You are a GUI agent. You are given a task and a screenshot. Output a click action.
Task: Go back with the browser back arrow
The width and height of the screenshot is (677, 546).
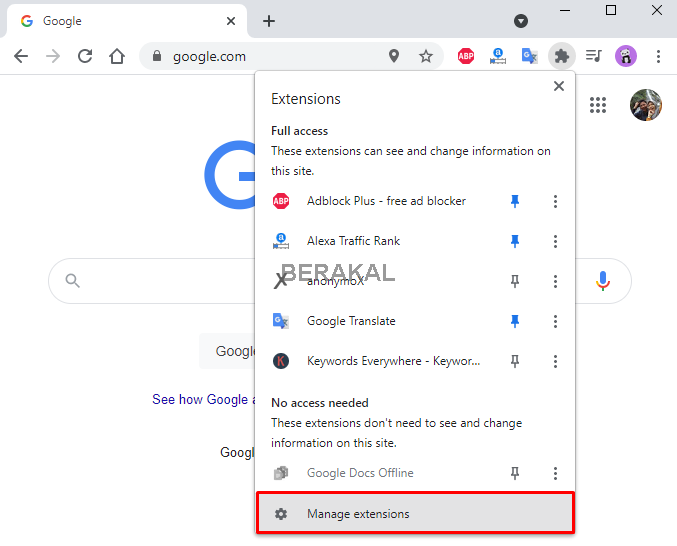21,56
